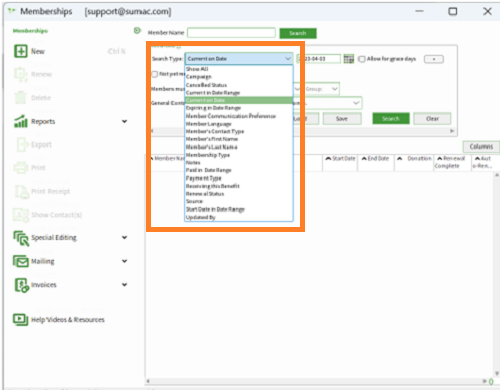Image resolution: width=500 pixels, height=390 pixels.
Task: Open the Reports bar-chart icon
Action: tap(21, 121)
